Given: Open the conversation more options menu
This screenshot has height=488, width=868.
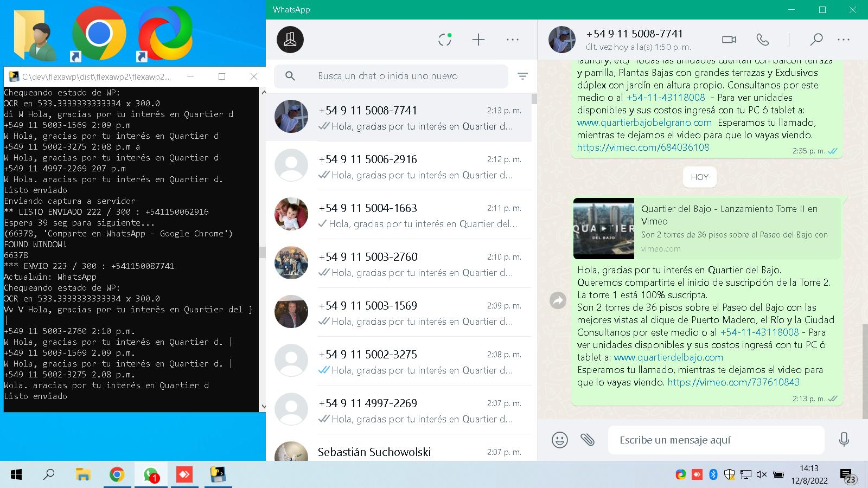Looking at the screenshot, I should click(x=844, y=40).
